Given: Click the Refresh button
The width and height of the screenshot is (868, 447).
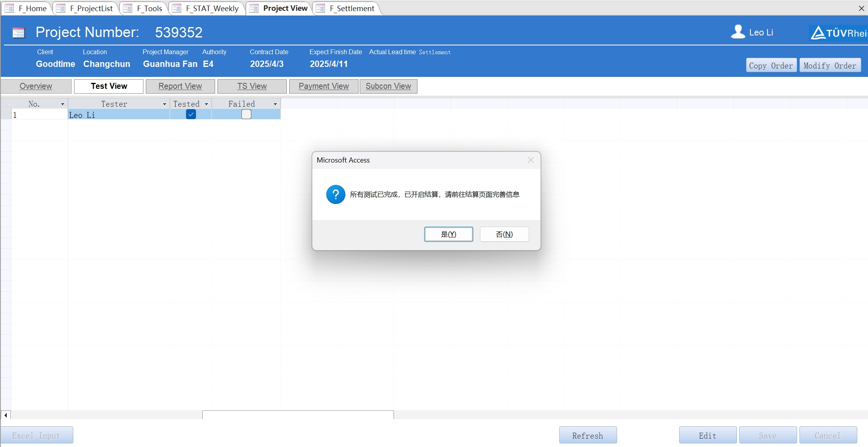Looking at the screenshot, I should pyautogui.click(x=588, y=435).
